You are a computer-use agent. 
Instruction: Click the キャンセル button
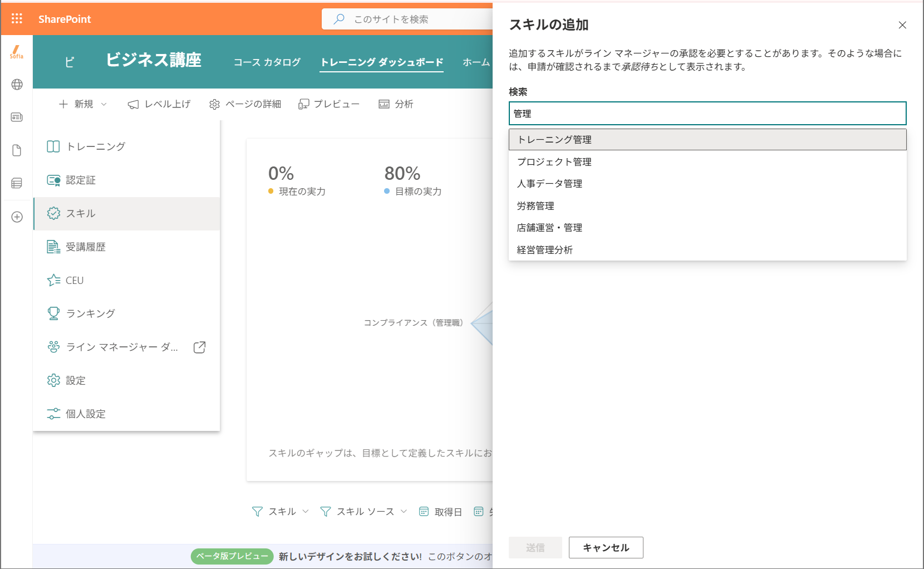pyautogui.click(x=606, y=547)
